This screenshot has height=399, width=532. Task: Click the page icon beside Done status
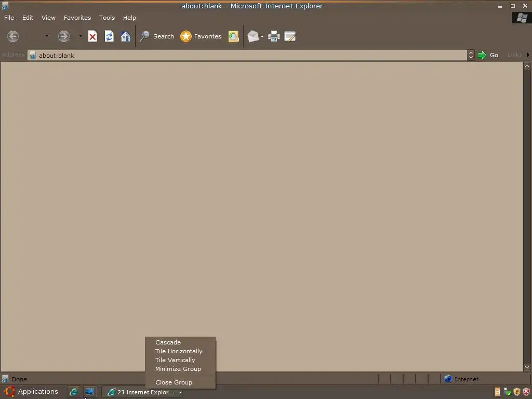(5, 379)
